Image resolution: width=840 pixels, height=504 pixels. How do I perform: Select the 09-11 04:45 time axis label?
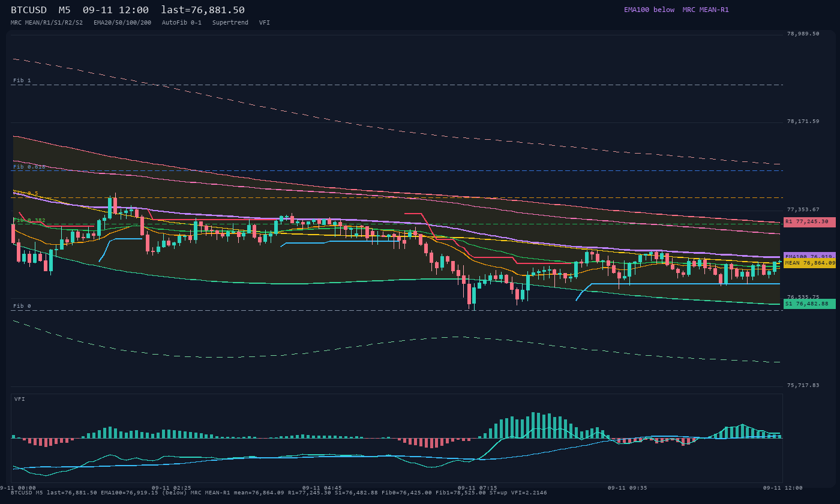click(322, 488)
